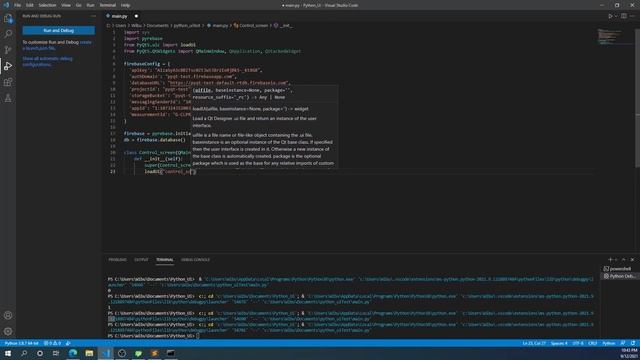640x360 pixels.
Task: Switch to the Debug Console tab
Action: pos(196,260)
